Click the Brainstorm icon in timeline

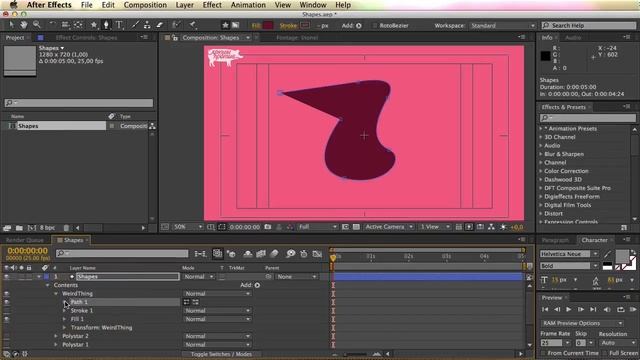[290, 254]
